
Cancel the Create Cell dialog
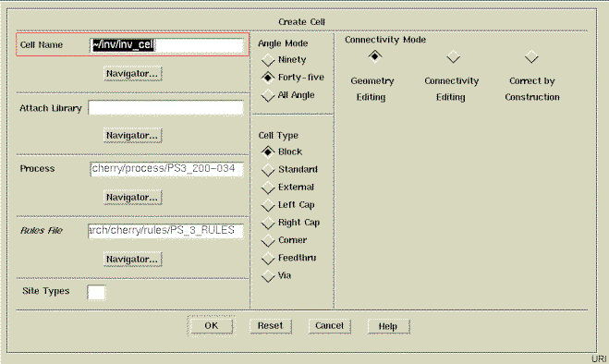329,326
